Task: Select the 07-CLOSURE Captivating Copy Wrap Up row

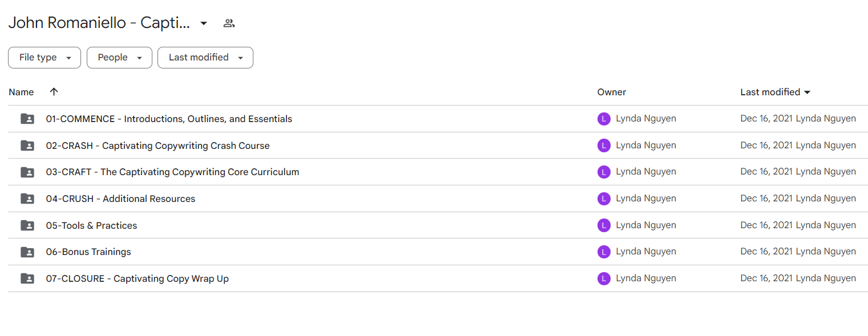Action: (x=438, y=278)
